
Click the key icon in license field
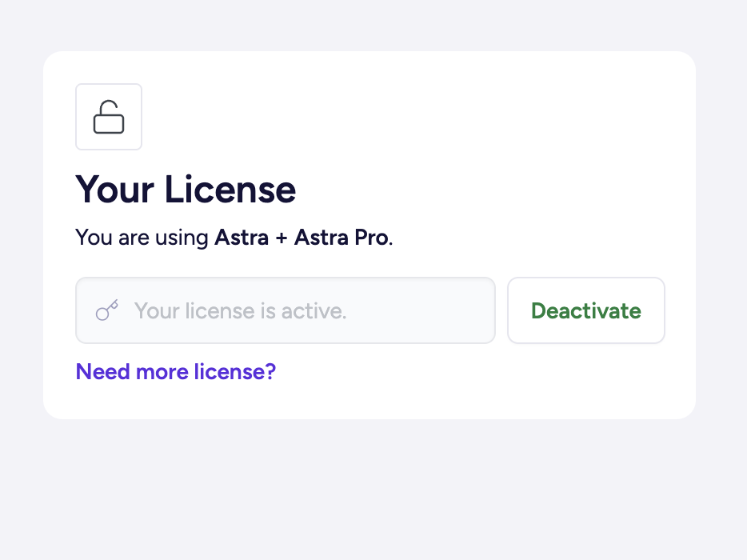[x=107, y=310]
